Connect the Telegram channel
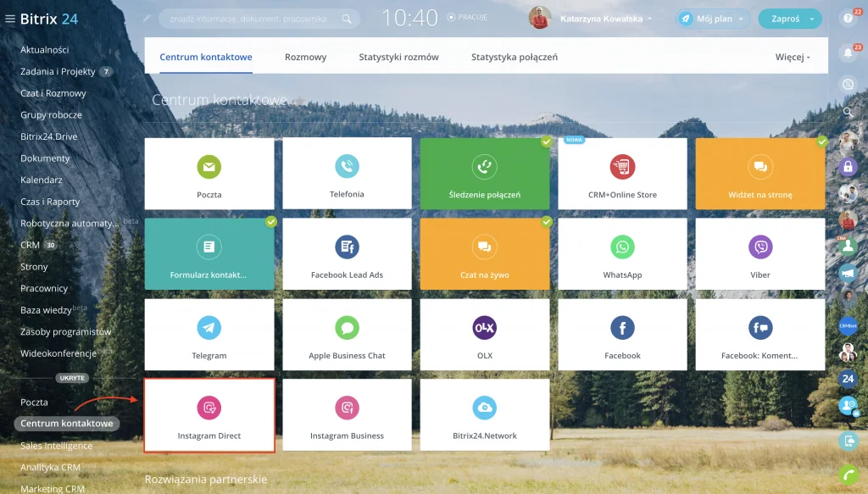Screen dimensions: 868x494 (209, 335)
